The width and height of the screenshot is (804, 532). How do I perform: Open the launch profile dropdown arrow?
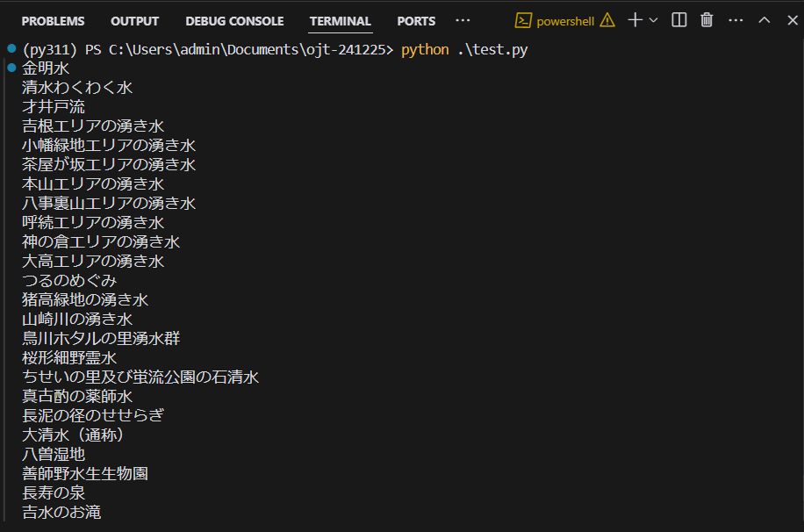click(653, 20)
